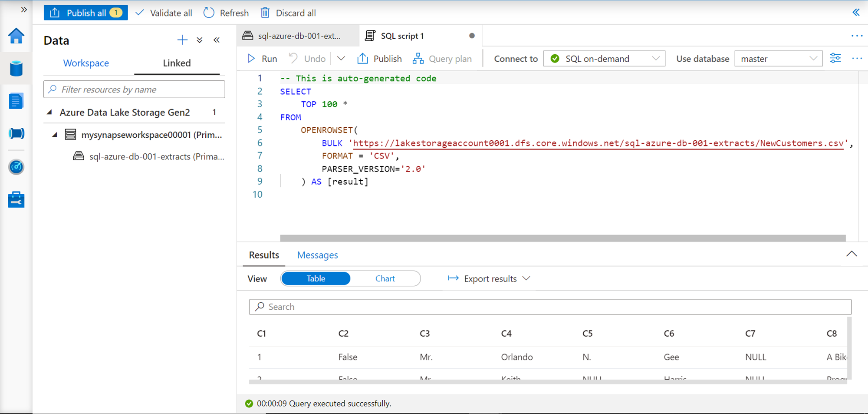
Task: Open the Develop hub document icon
Action: coord(16,101)
